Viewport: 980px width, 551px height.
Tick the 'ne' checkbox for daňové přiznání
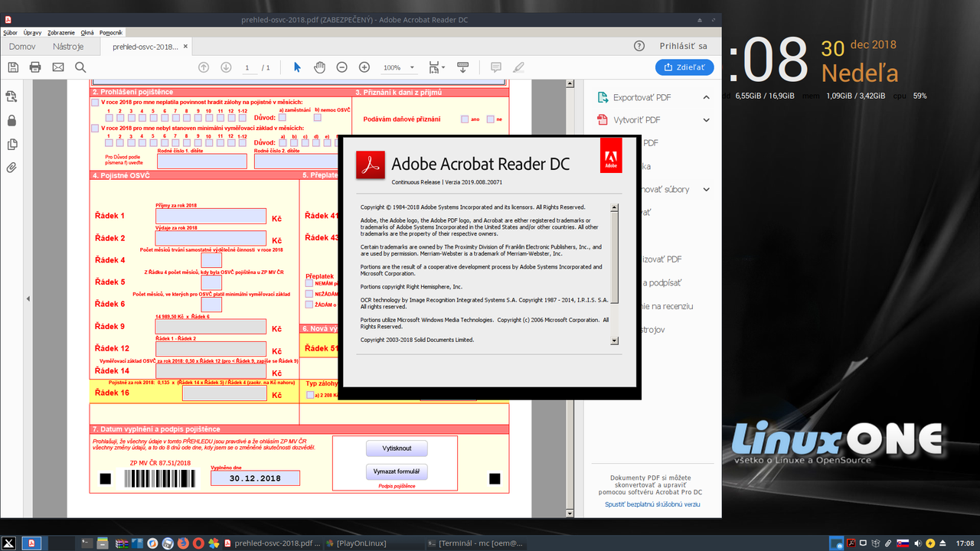click(x=489, y=119)
